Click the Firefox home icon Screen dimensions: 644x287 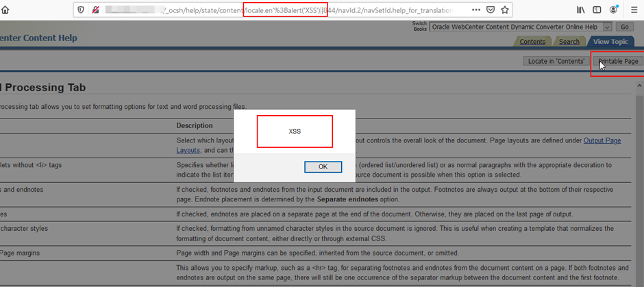pos(5,10)
